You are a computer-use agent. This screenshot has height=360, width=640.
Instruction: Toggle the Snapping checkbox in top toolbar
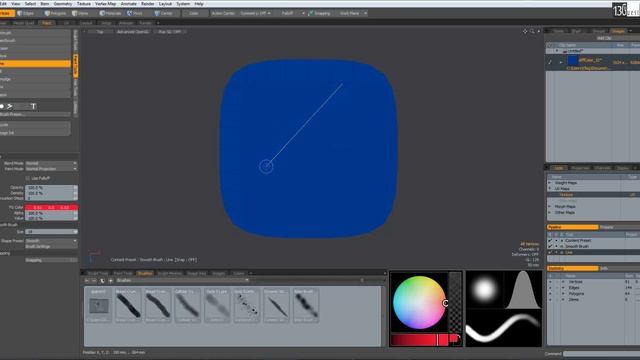tap(311, 13)
